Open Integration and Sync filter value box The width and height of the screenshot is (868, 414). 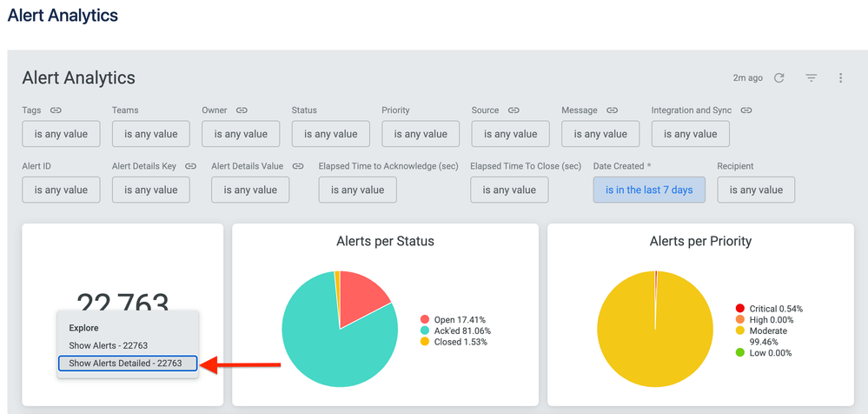690,134
